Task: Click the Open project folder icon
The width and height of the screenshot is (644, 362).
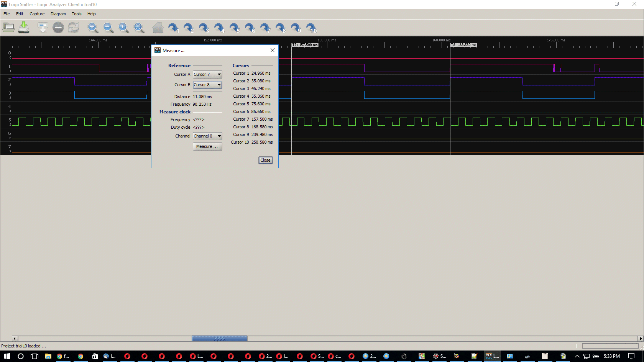Action: click(8, 28)
